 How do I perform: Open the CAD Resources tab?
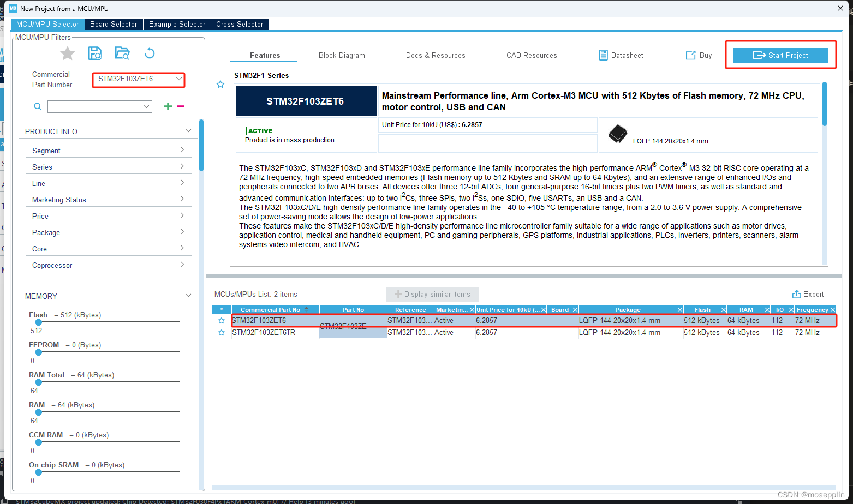coord(532,55)
